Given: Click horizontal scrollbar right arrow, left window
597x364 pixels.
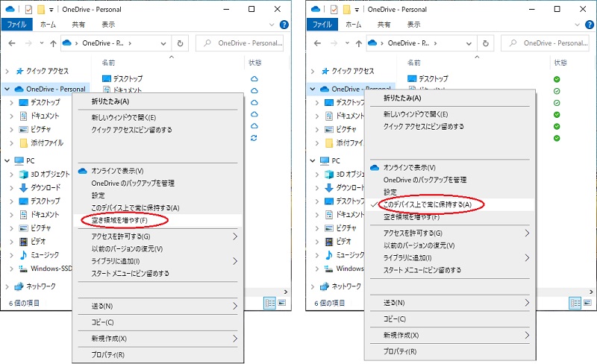Looking at the screenshot, I should 286,292.
